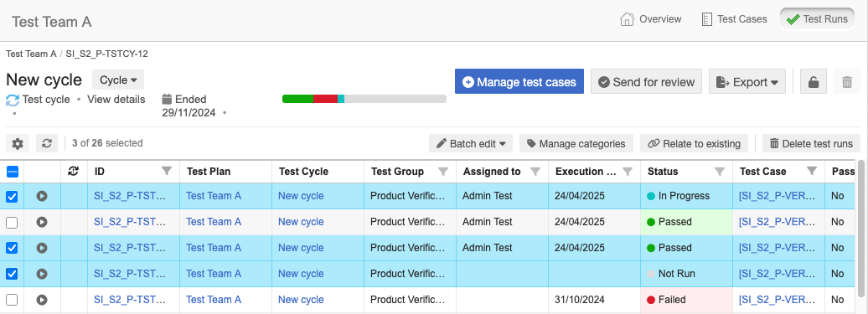Click green segment of progress bar
Screen dimensions: 868x314
(297, 99)
